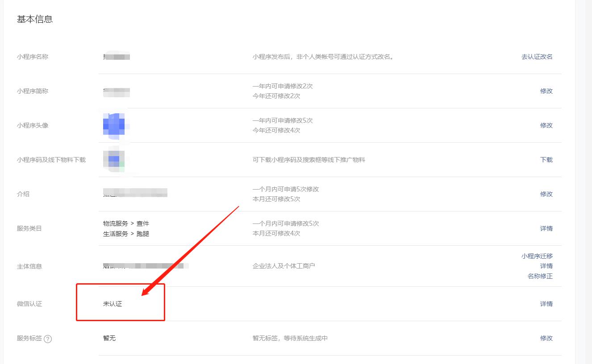Click the 暂无标签，等待系统生成中 note

click(x=290, y=338)
